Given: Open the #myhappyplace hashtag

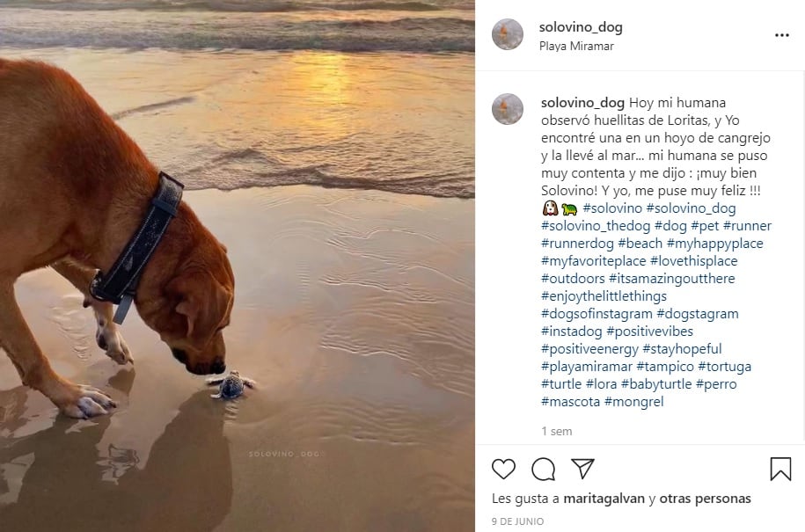Looking at the screenshot, I should (714, 244).
